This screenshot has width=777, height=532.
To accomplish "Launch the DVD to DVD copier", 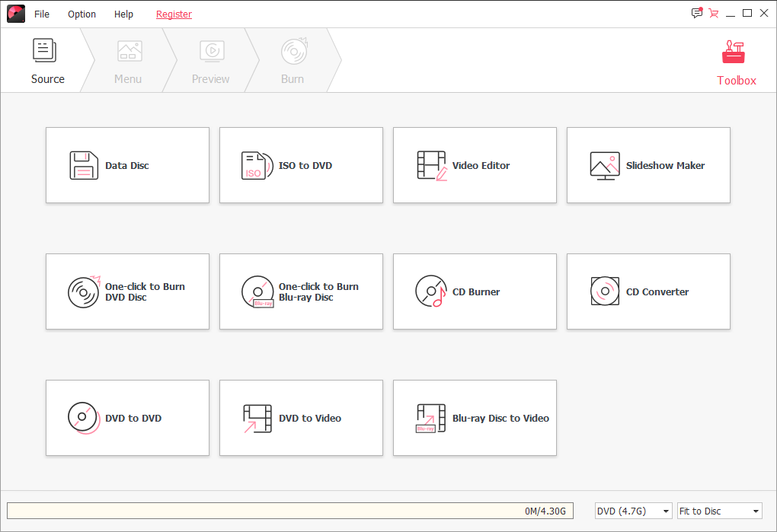I will [127, 418].
